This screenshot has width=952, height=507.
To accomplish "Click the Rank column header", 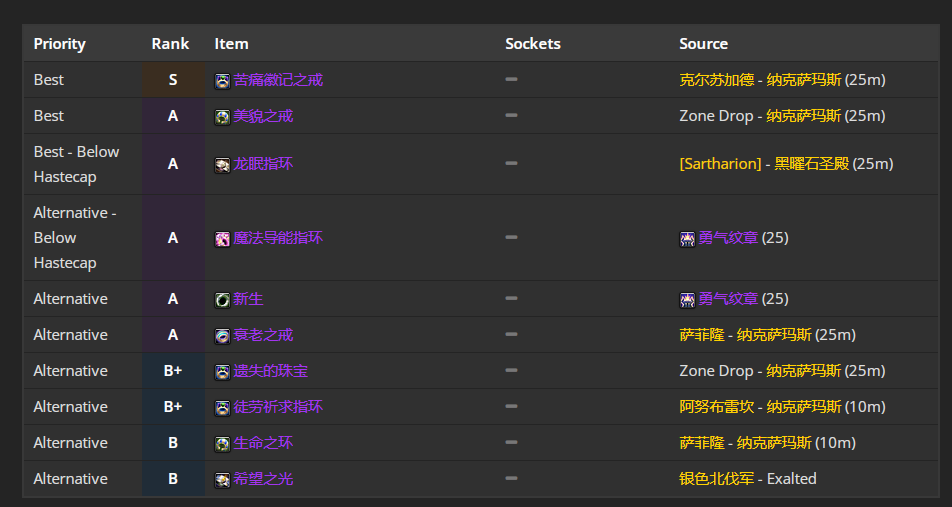I will (x=170, y=44).
